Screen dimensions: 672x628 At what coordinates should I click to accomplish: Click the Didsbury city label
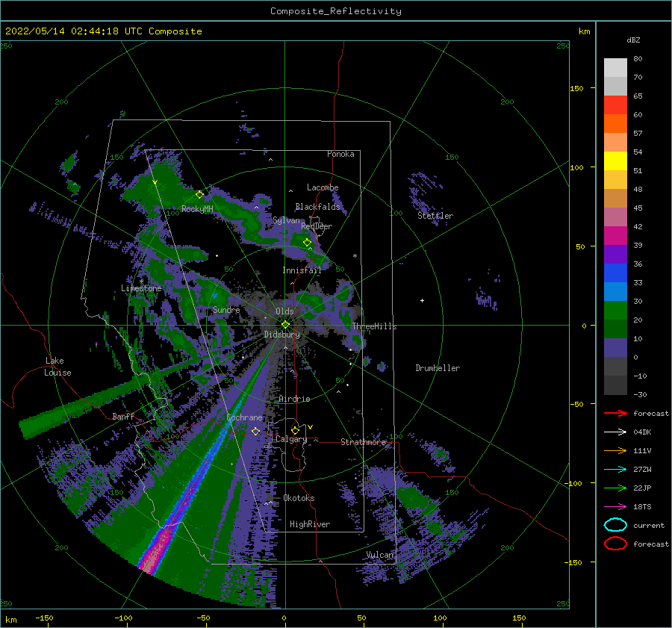281,335
